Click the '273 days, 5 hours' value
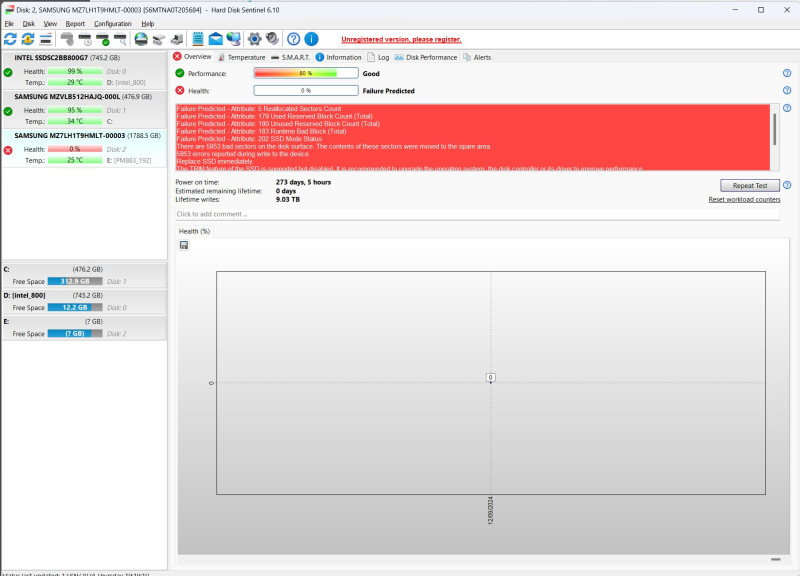The height and width of the screenshot is (576, 800). click(303, 182)
